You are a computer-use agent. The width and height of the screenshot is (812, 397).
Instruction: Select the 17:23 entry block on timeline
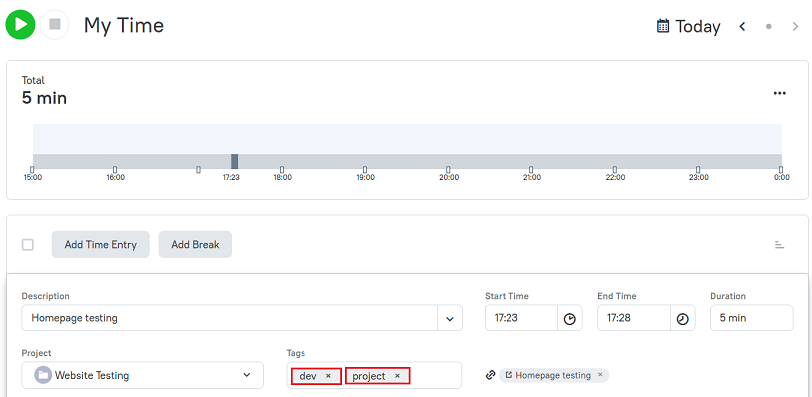point(235,161)
